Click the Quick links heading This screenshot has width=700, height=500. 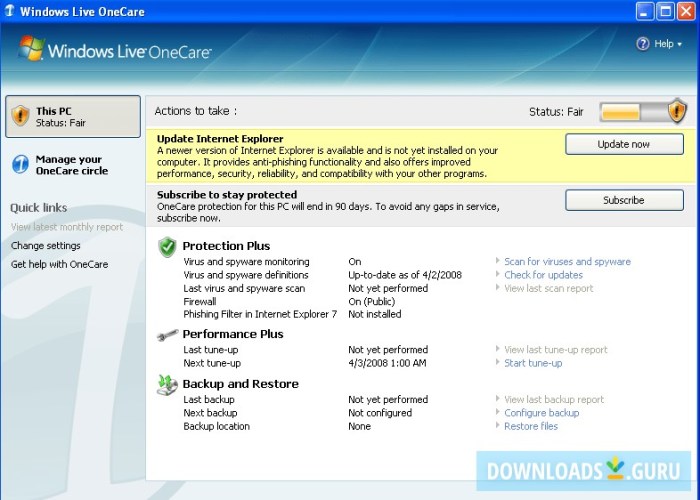[x=38, y=208]
